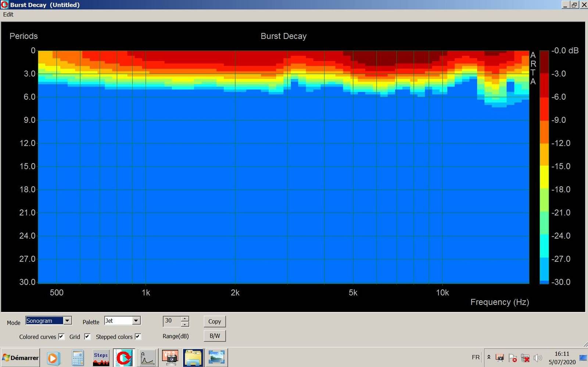Launch Windows Media Player from the taskbar
This screenshot has height=367, width=588.
click(53, 358)
